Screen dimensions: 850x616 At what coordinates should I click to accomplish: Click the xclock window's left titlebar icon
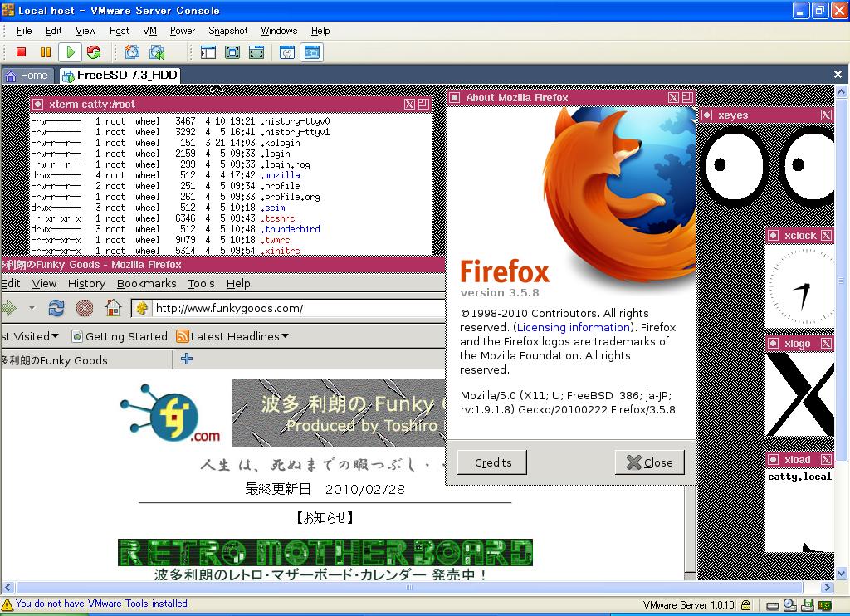pos(774,235)
